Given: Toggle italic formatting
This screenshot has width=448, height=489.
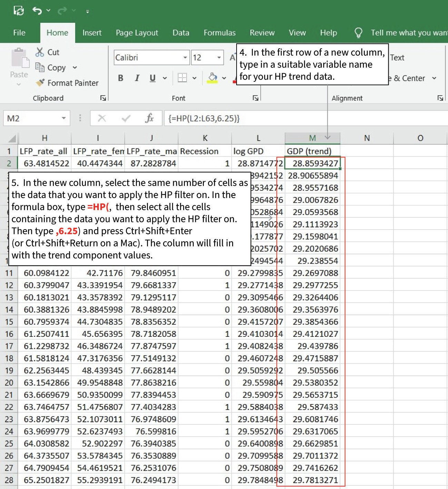Looking at the screenshot, I should [x=137, y=78].
